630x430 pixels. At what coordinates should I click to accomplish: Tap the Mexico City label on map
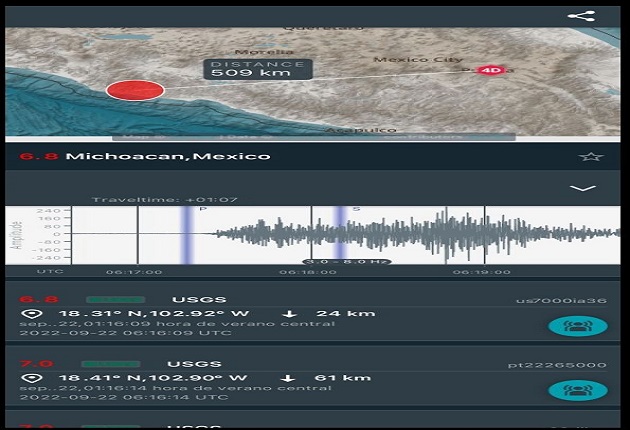pos(418,59)
